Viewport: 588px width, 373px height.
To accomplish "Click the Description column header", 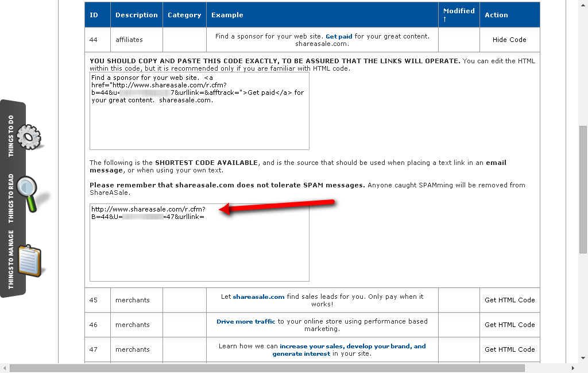I will pos(136,15).
